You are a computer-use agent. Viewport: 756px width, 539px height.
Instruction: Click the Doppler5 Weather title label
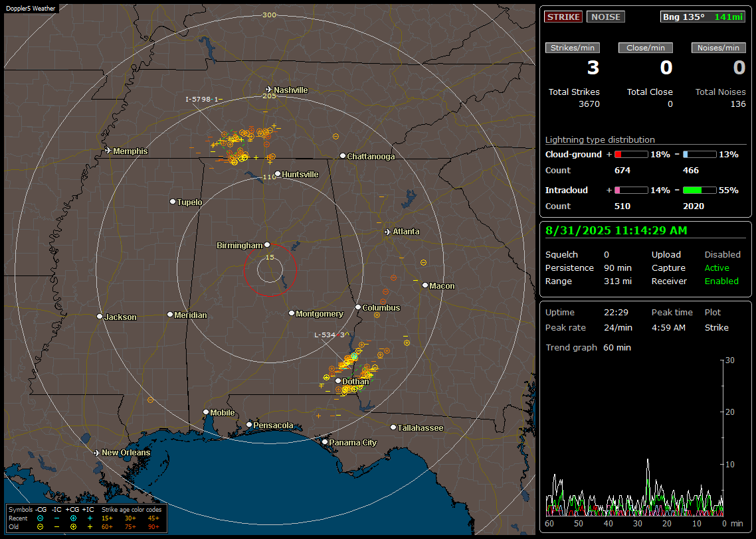[31, 8]
